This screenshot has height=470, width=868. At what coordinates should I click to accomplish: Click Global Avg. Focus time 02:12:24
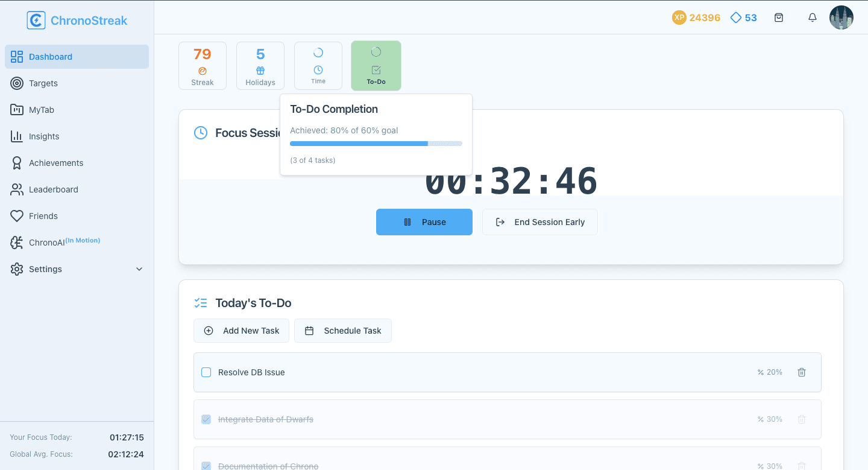point(127,454)
